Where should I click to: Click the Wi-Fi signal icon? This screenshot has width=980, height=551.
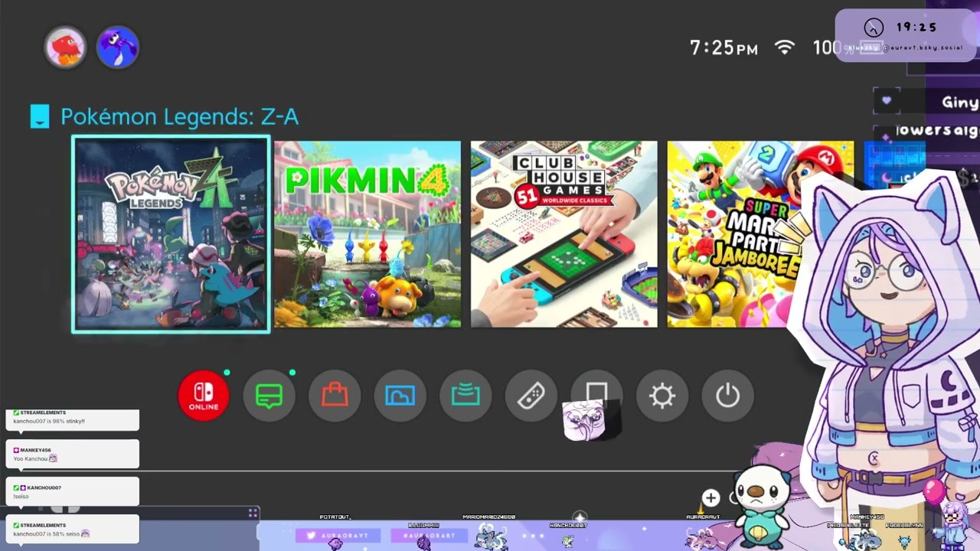(x=785, y=47)
